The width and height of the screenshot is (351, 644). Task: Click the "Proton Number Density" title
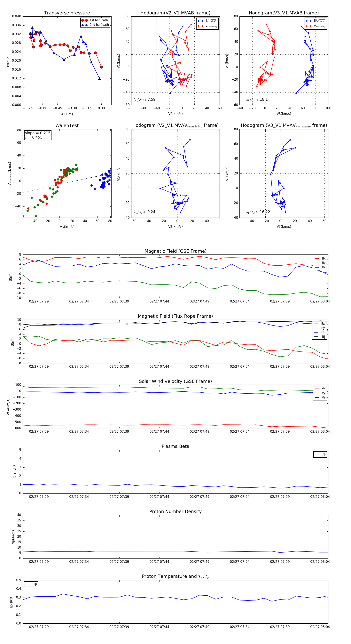[x=175, y=511]
